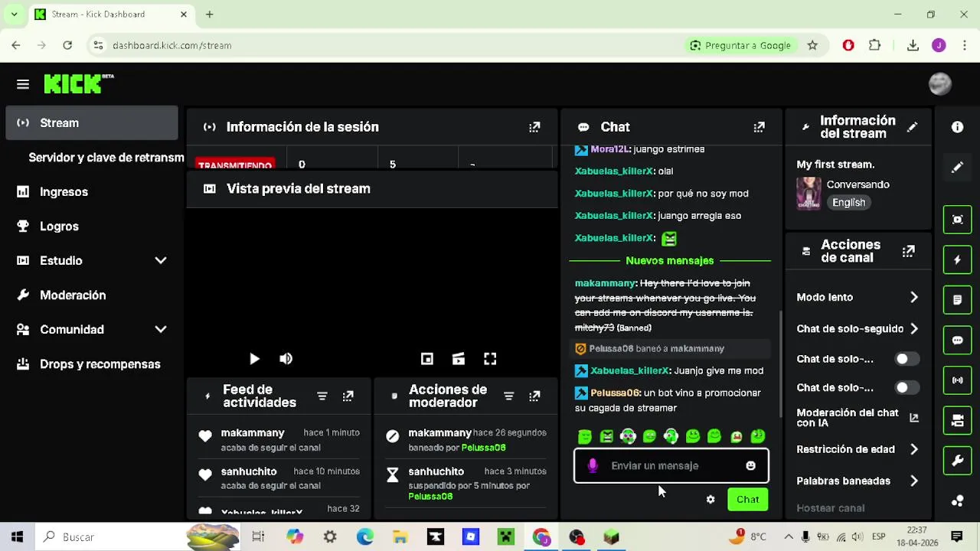Click the document icon in the right rail

(x=957, y=300)
